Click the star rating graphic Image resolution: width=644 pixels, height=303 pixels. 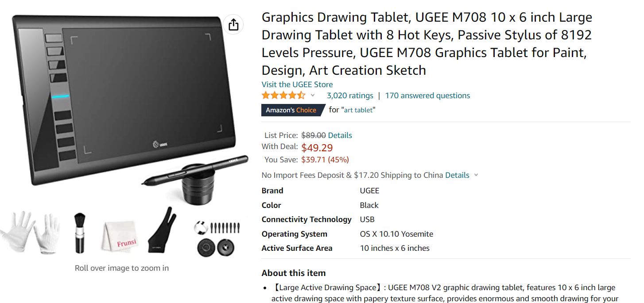tap(283, 95)
